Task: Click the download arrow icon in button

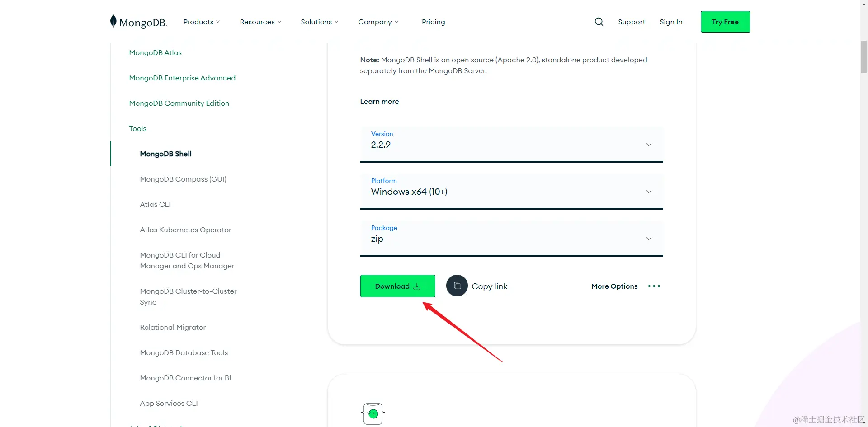Action: click(417, 286)
